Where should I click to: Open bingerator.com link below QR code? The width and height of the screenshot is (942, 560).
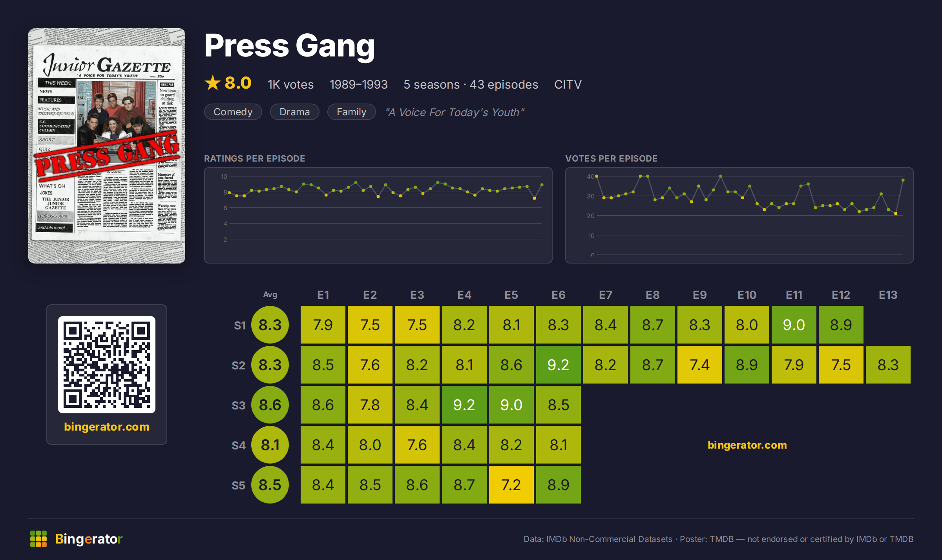click(107, 427)
